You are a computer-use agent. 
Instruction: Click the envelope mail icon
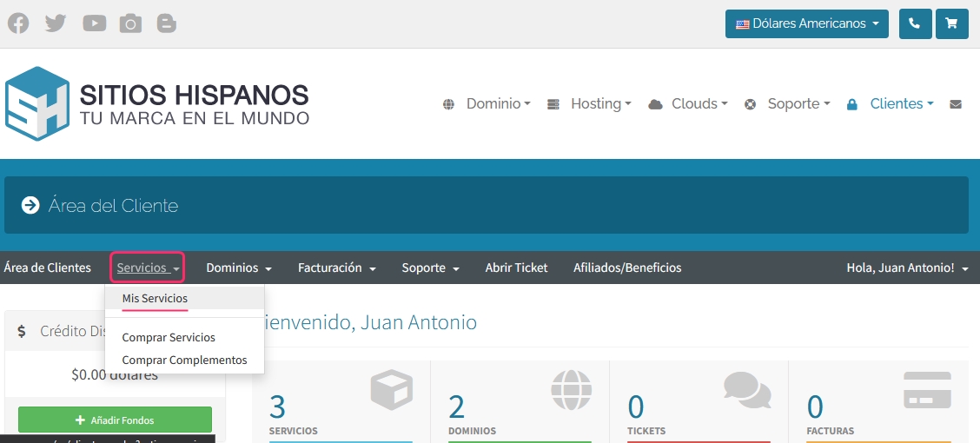956,104
